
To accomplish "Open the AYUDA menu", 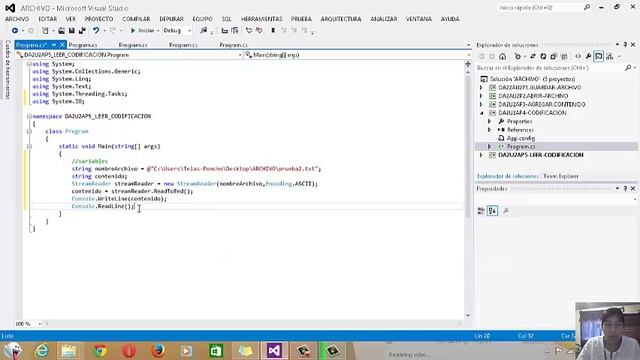I will point(450,19).
